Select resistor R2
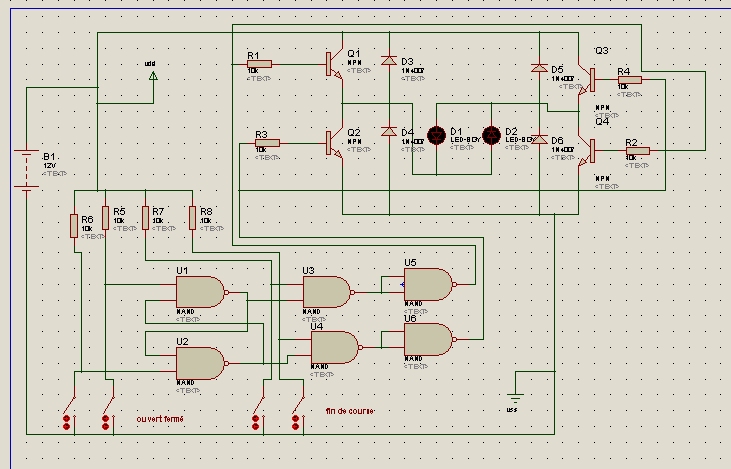 (x=638, y=151)
